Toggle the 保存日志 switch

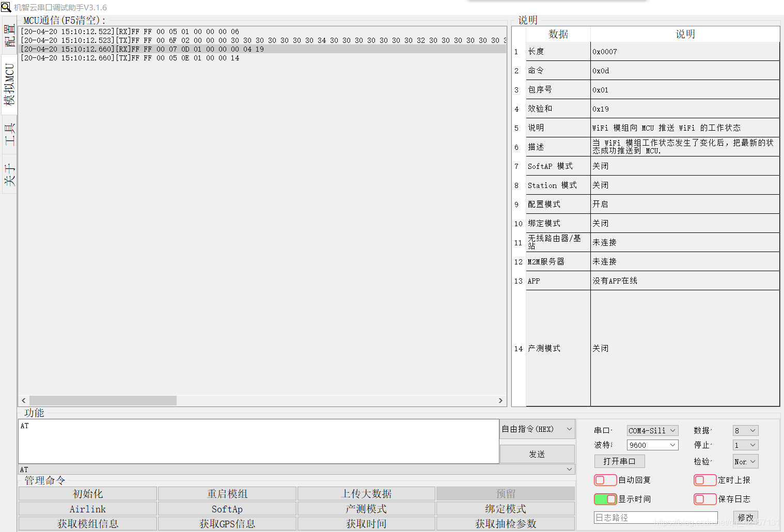[x=704, y=499]
